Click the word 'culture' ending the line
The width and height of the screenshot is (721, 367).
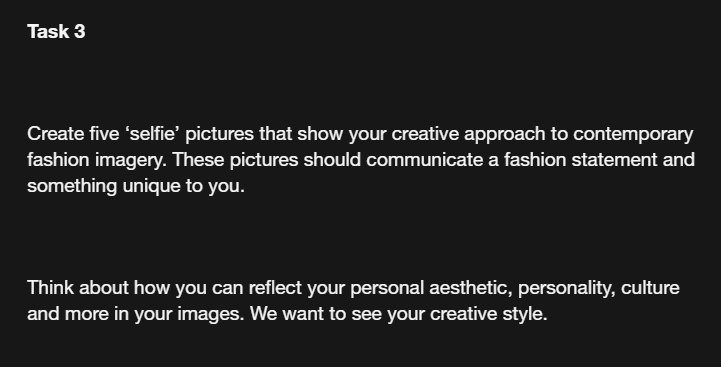(650, 287)
